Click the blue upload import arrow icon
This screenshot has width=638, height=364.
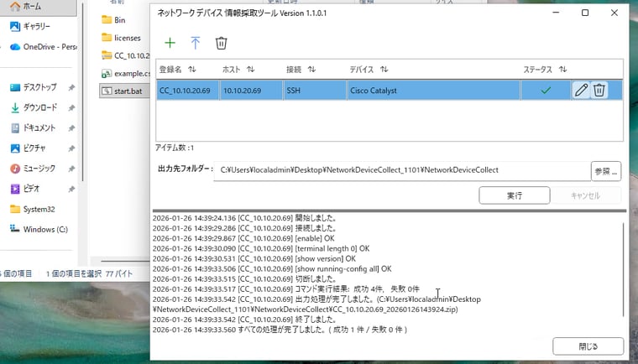pyautogui.click(x=196, y=43)
